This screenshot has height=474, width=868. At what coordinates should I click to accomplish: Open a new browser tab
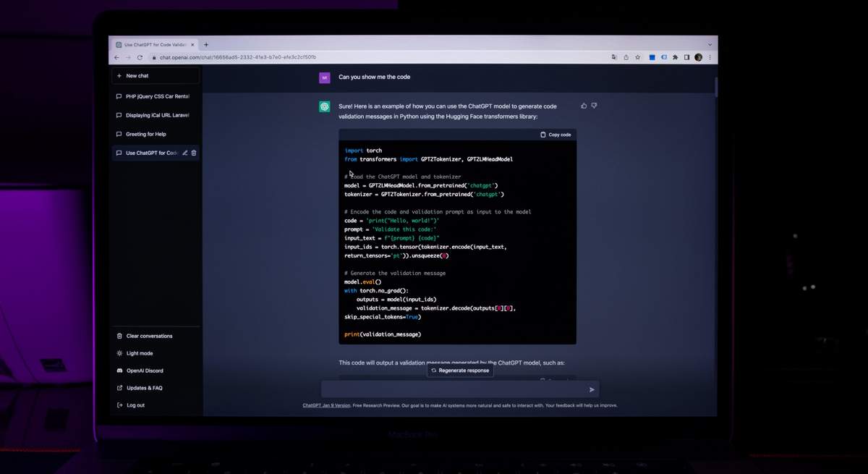206,45
